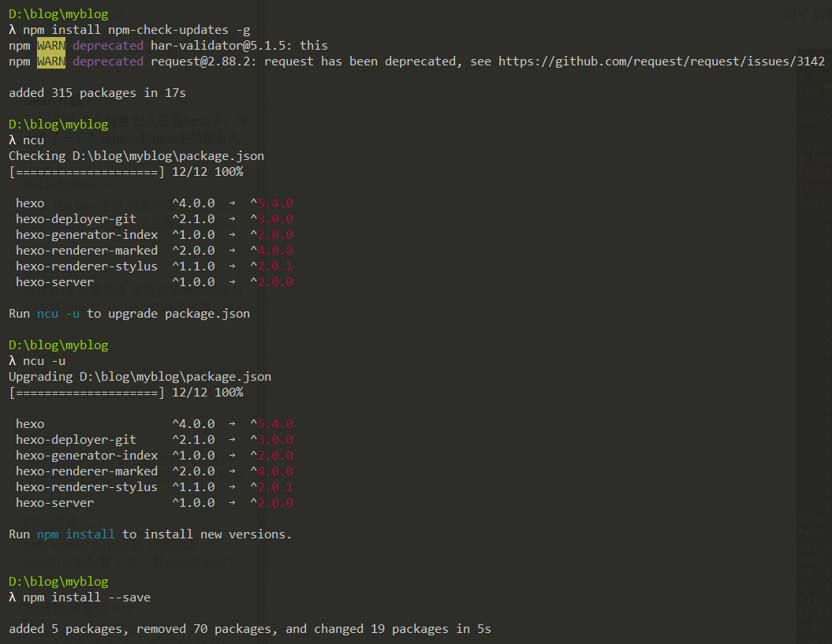Click the progress bar below the Checking line
Screen dimensions: 832x644
(x=85, y=172)
